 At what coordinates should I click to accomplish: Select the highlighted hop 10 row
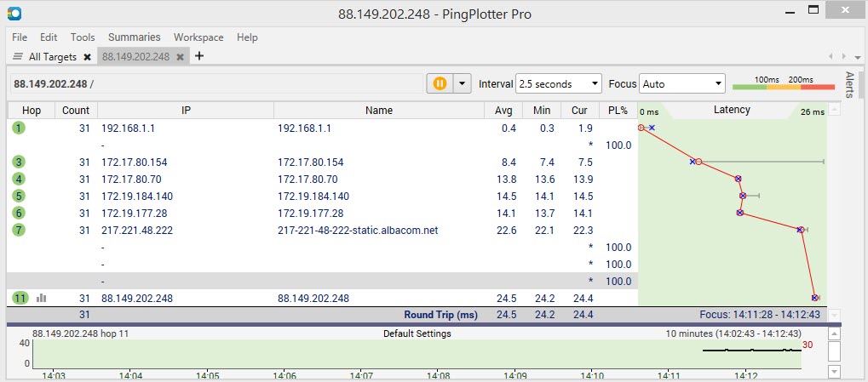coord(322,281)
